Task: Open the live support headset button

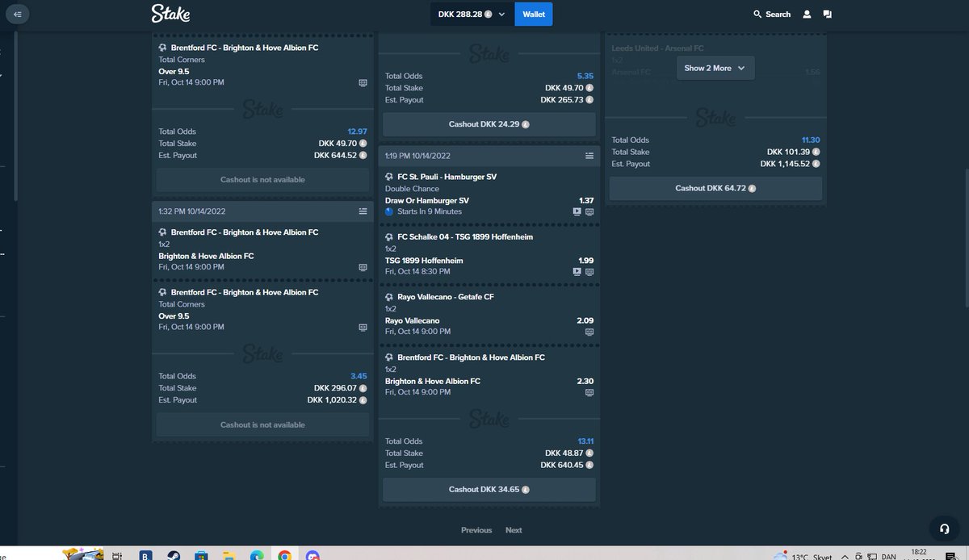Action: tap(944, 529)
